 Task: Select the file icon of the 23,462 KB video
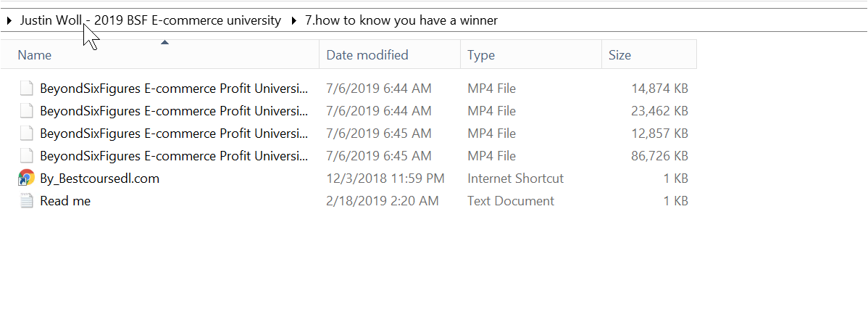pyautogui.click(x=27, y=112)
